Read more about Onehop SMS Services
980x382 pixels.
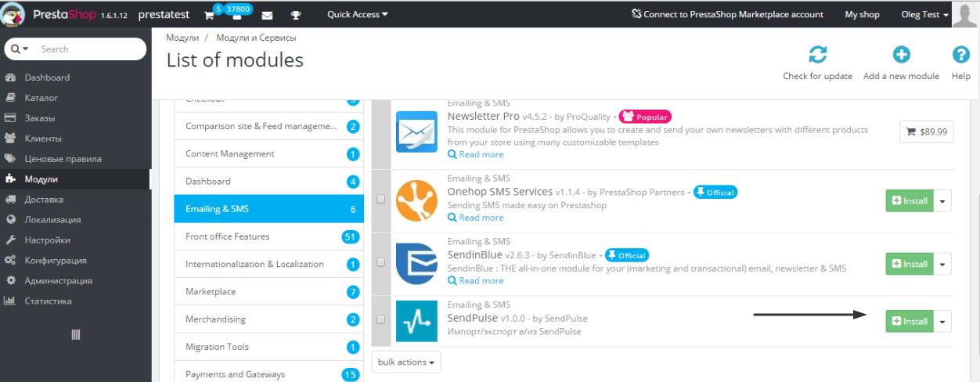(x=476, y=218)
